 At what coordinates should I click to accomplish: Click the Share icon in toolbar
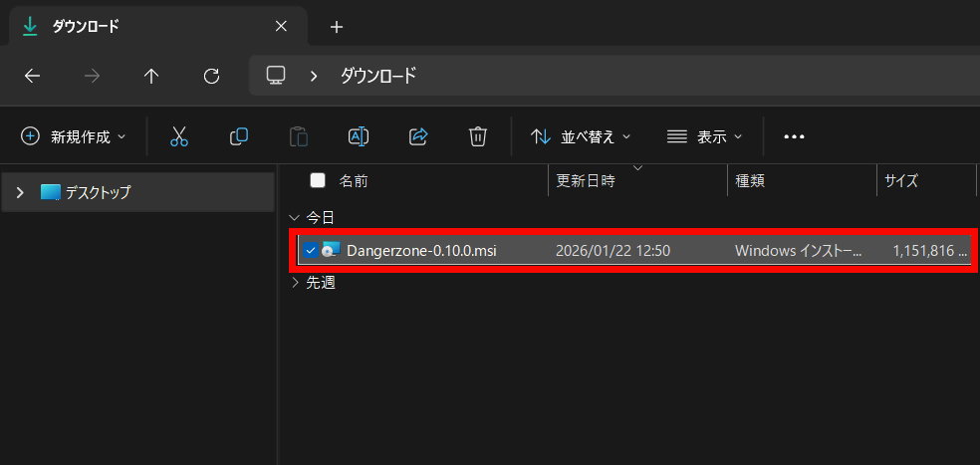(x=418, y=136)
